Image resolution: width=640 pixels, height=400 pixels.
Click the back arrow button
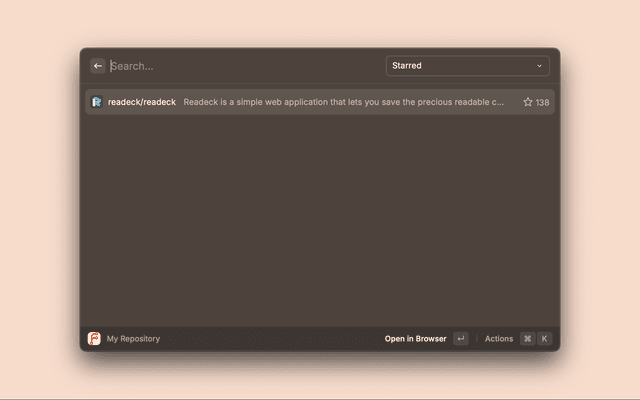[x=98, y=66]
